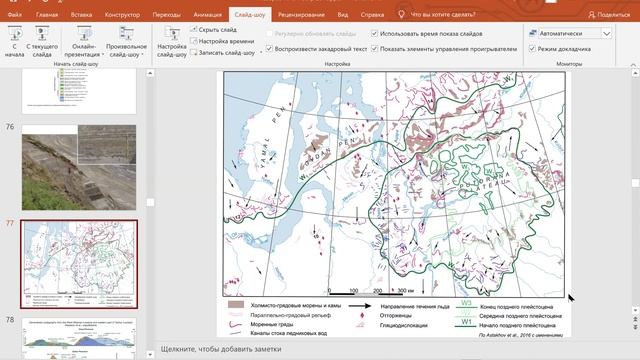
Task: Expand Записать слайд-шоу dropdown arrow
Action: coord(261,53)
